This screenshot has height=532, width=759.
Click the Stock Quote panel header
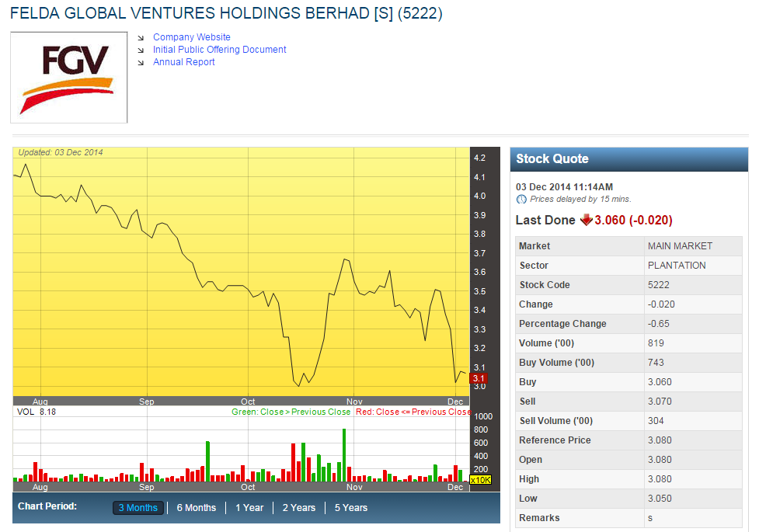tap(628, 159)
